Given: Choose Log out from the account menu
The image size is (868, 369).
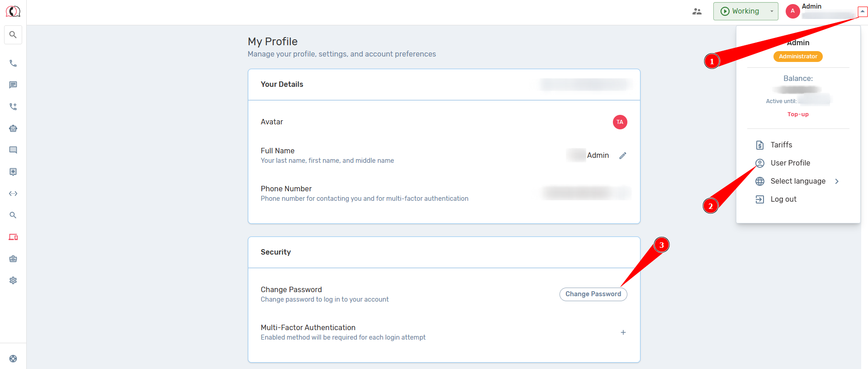Looking at the screenshot, I should 783,199.
